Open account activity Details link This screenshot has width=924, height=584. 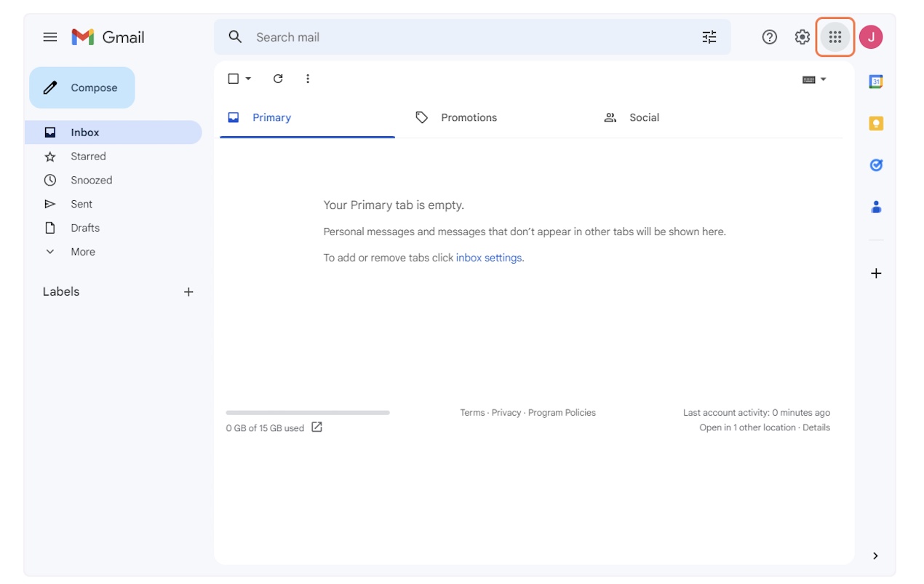pyautogui.click(x=816, y=427)
